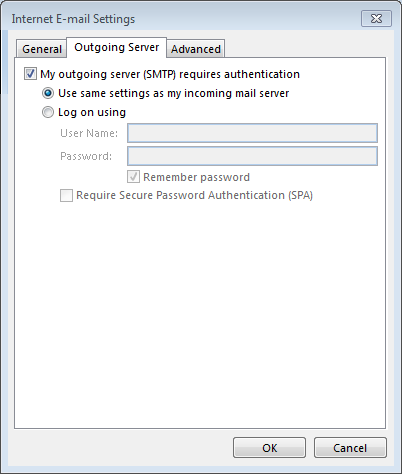Dismiss the dialog using Cancel button
Screen dimensions: 402x474
point(350,448)
